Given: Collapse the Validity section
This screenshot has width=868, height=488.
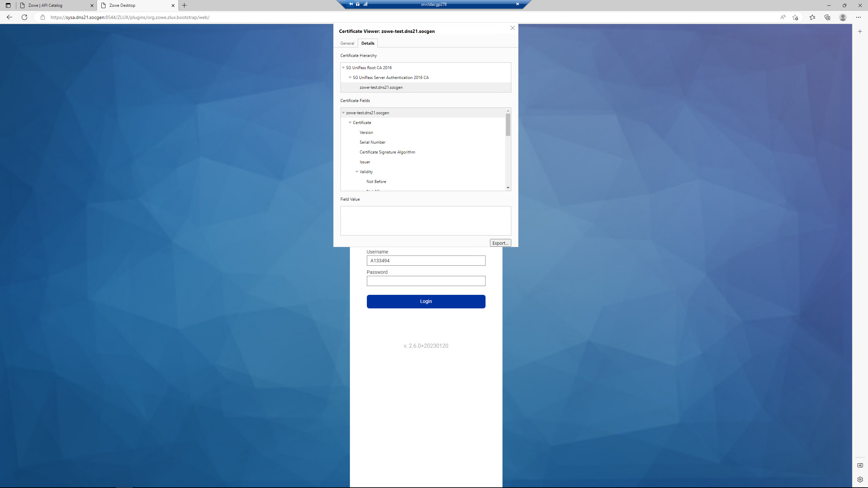Looking at the screenshot, I should pyautogui.click(x=357, y=172).
